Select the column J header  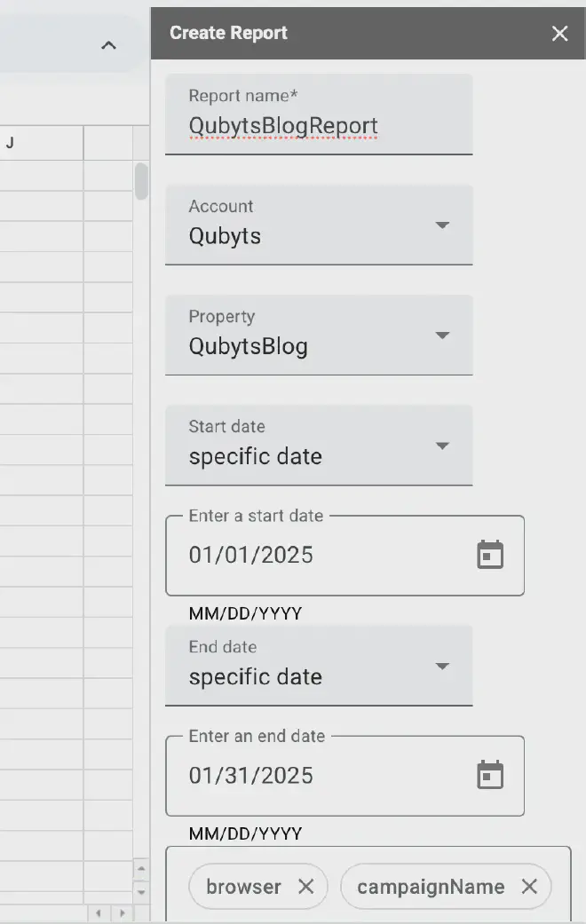pos(41,143)
